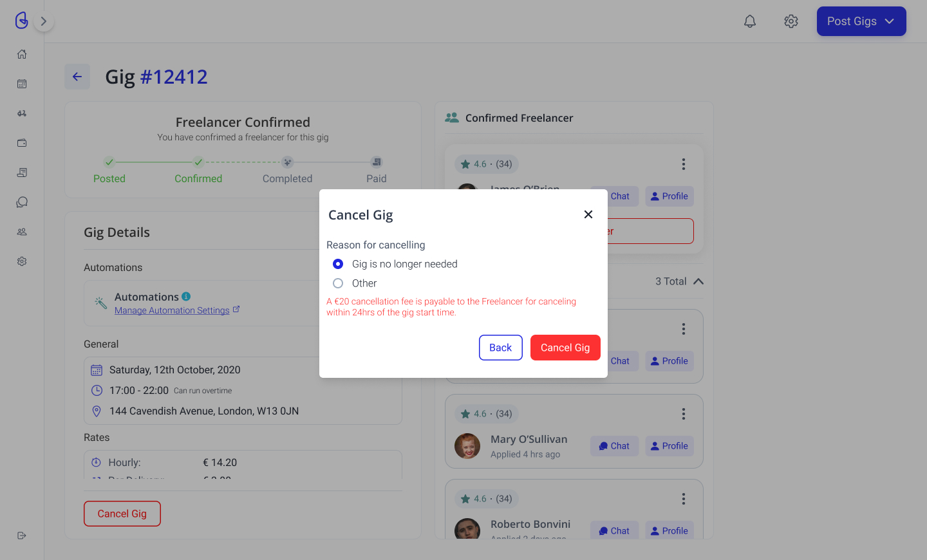Click the clock icon beside 17:00 - 22:00

(x=97, y=391)
